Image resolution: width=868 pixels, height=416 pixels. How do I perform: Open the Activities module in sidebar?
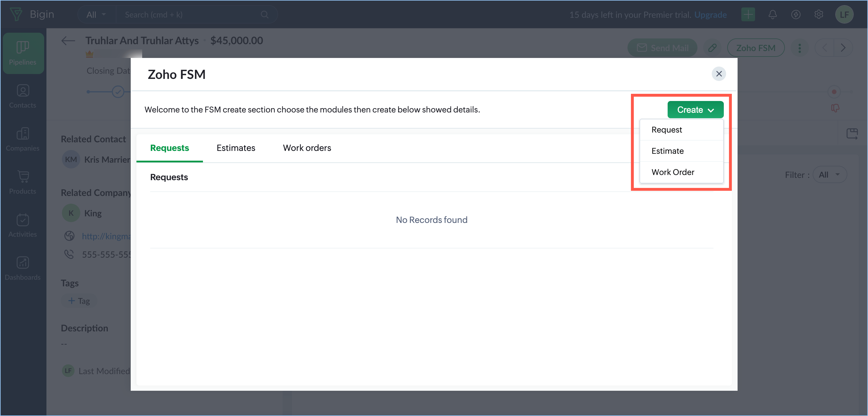tap(23, 225)
